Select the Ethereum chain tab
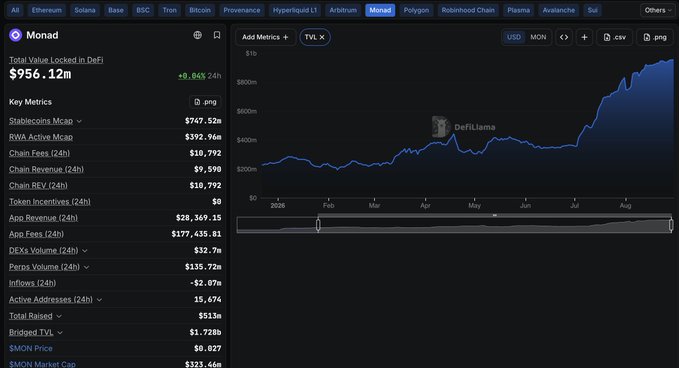Screen dimensions: 679x368 47,10
